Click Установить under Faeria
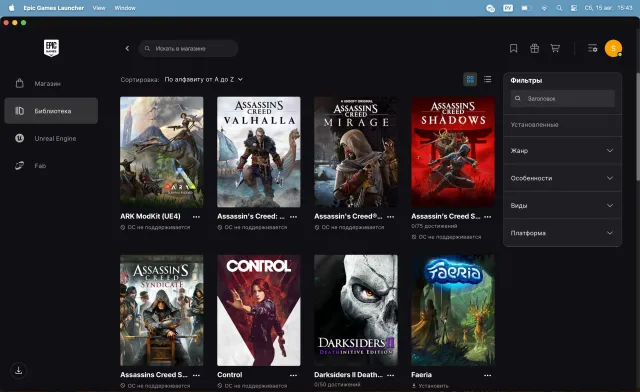The height and width of the screenshot is (392, 640). (x=430, y=385)
